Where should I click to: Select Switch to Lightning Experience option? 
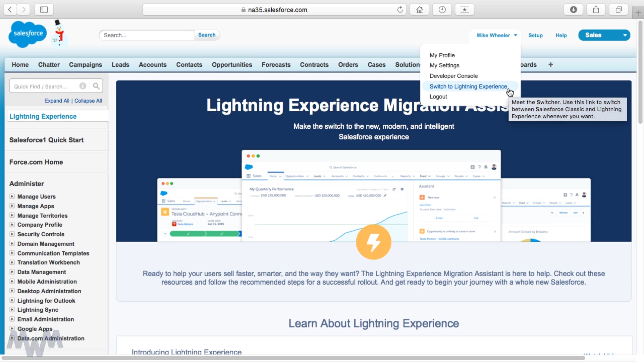[x=468, y=86]
